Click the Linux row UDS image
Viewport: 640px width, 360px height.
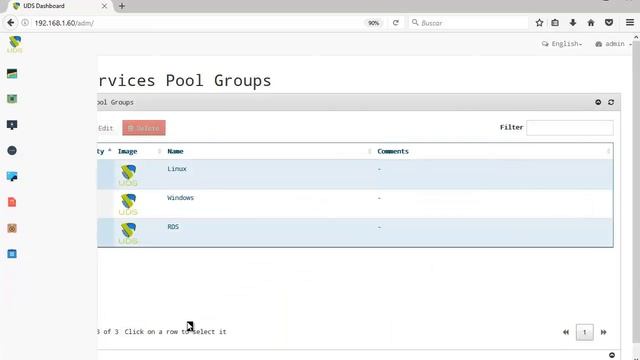coord(128,175)
